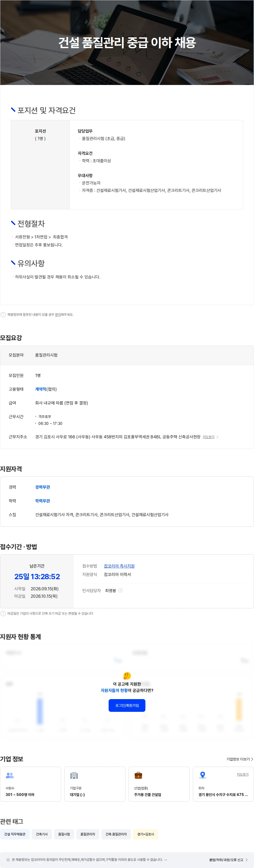Click the 계약직 employment type text
Viewport: 254px width, 868px height.
(40, 389)
